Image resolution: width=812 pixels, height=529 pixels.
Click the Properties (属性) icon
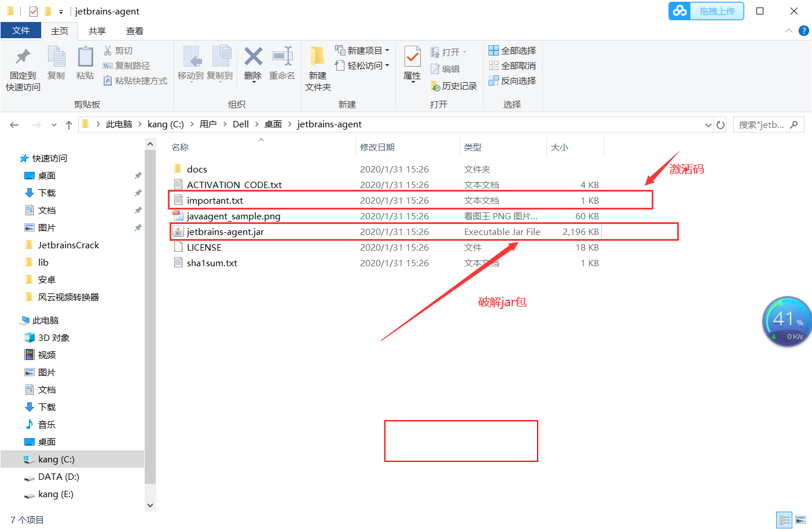[x=412, y=57]
